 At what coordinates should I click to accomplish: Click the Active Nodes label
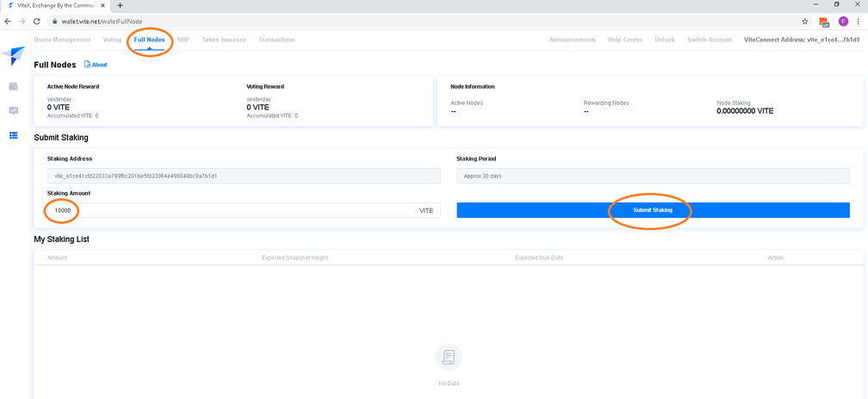[x=467, y=103]
